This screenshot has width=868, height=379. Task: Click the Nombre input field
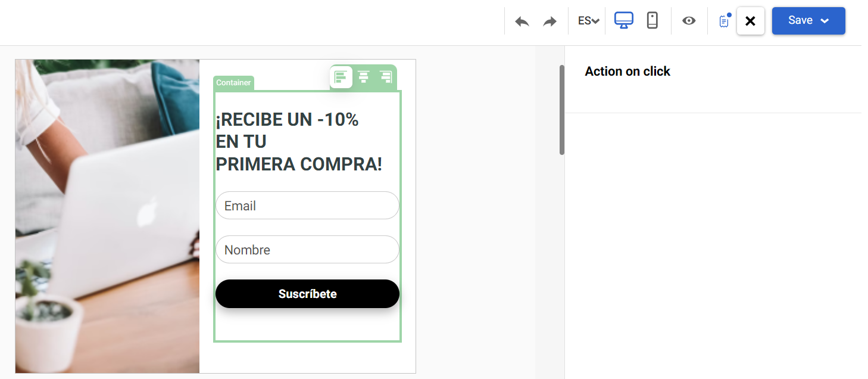[x=307, y=250]
